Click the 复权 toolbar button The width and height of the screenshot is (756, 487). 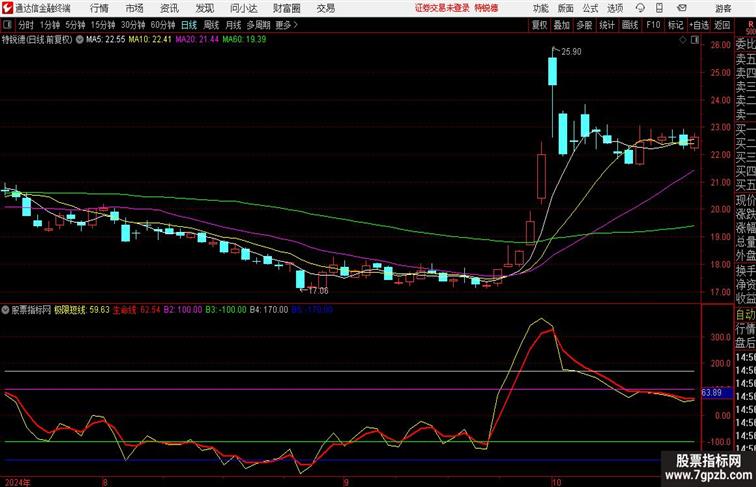pos(540,25)
